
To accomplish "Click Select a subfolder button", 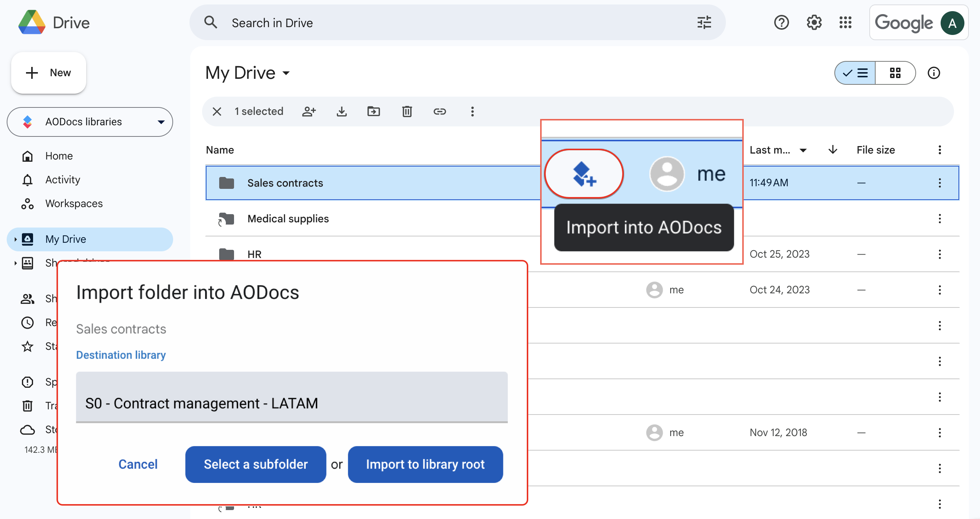I will pyautogui.click(x=256, y=465).
